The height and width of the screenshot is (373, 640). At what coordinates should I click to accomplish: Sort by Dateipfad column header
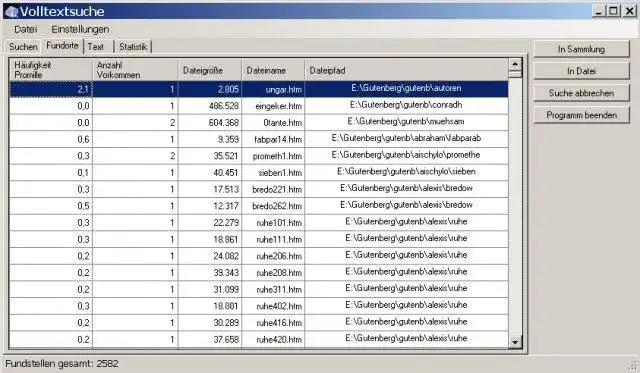406,70
